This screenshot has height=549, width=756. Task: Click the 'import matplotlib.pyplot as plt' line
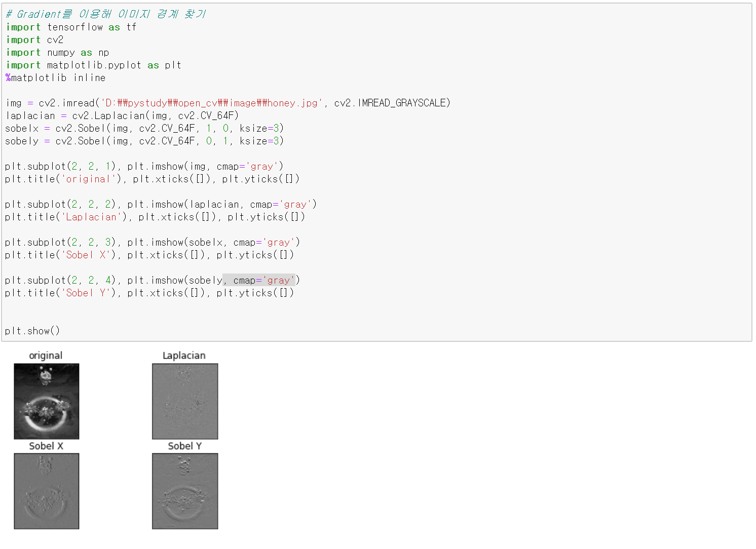click(x=94, y=65)
